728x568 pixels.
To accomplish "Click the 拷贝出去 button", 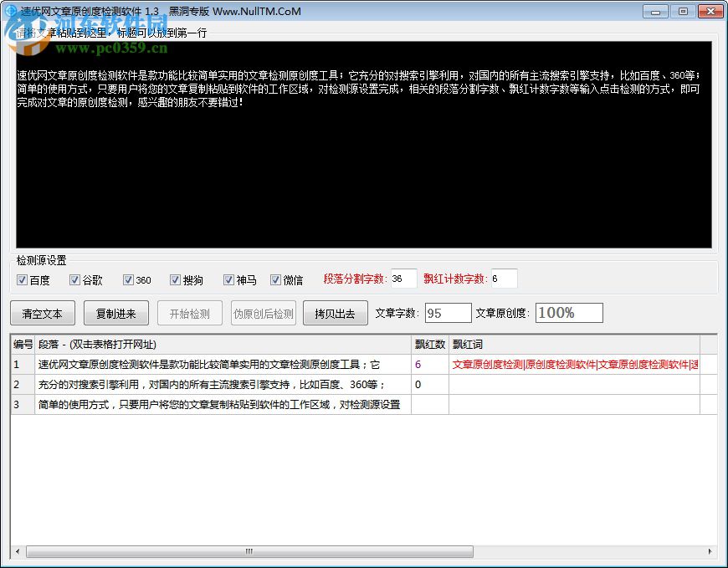I will [336, 313].
